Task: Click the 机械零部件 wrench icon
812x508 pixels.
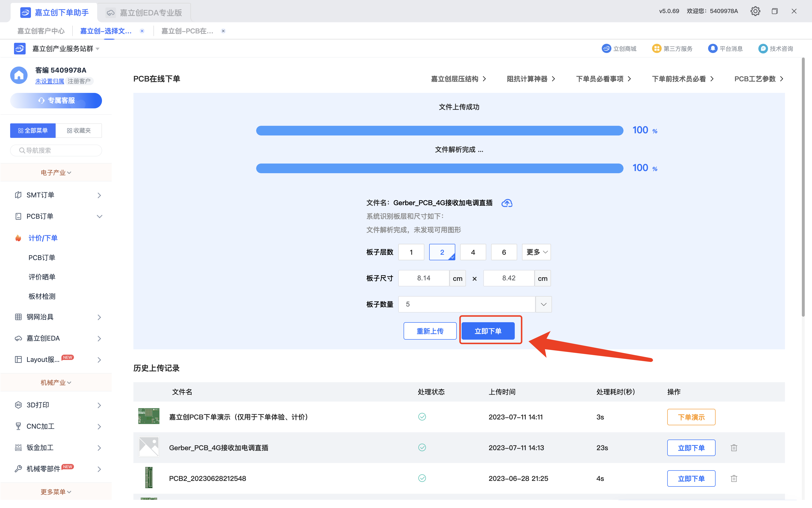Action: 18,469
